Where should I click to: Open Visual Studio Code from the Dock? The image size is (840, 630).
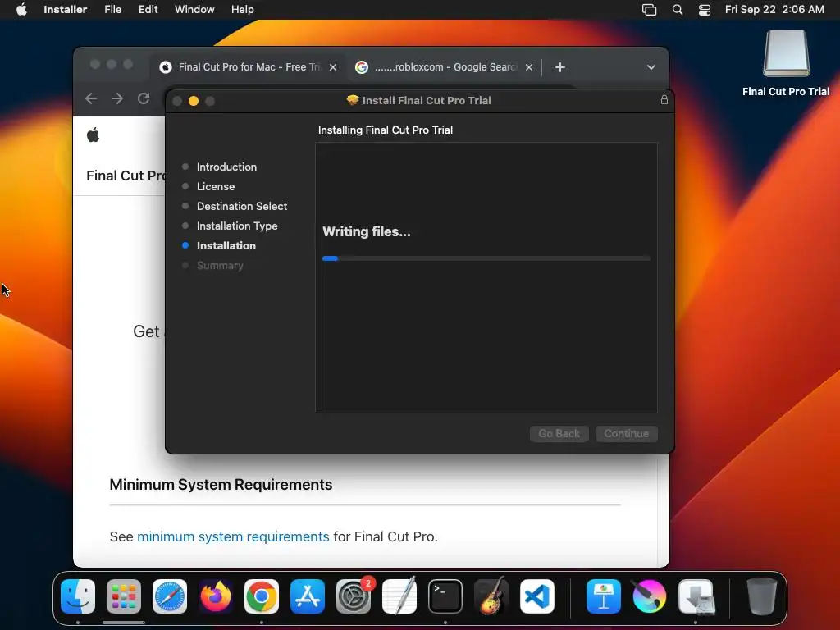pyautogui.click(x=537, y=596)
